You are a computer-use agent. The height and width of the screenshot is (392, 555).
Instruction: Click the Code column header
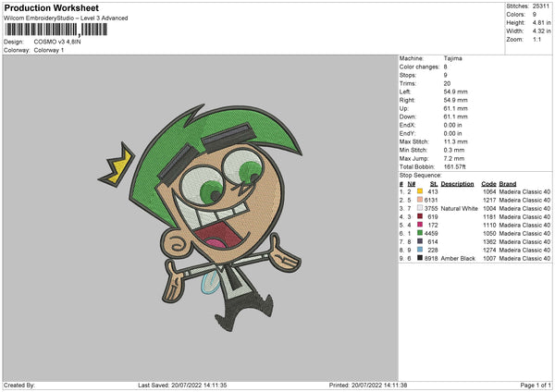(488, 183)
